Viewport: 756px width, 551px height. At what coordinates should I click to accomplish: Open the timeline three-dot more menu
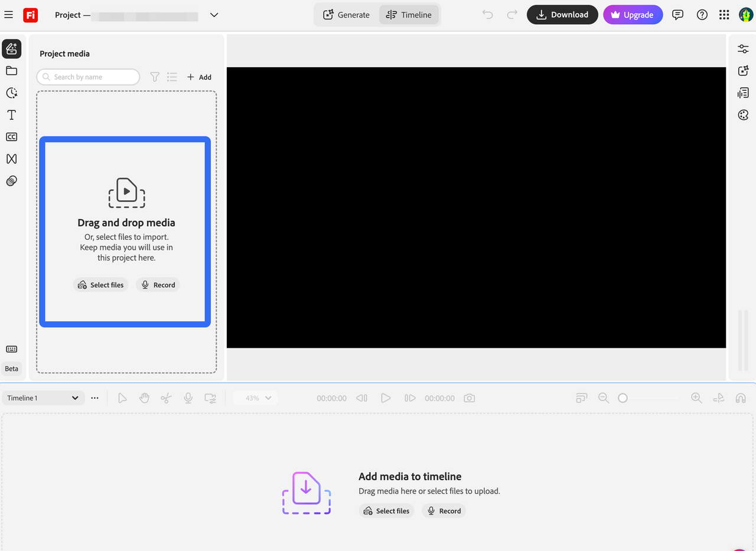click(x=95, y=398)
